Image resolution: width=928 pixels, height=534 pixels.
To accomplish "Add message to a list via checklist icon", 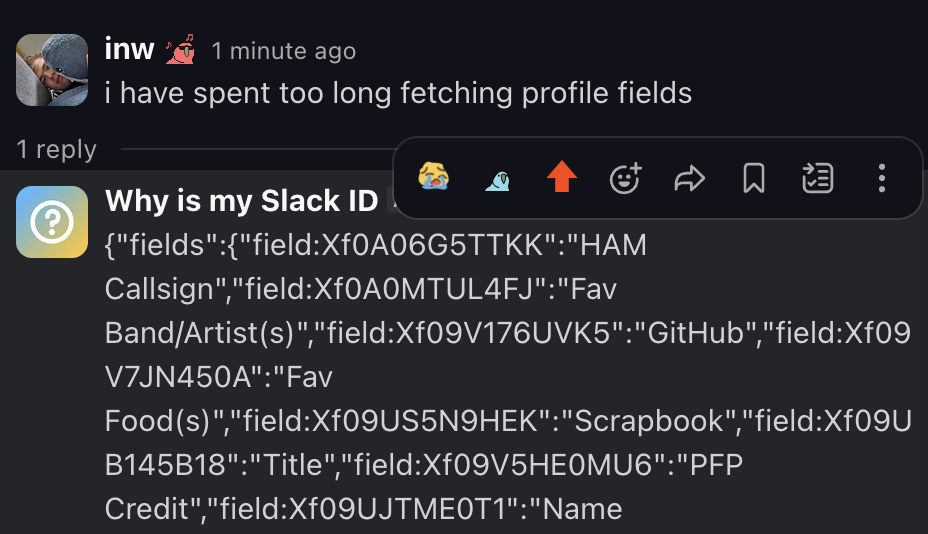I will click(x=817, y=178).
